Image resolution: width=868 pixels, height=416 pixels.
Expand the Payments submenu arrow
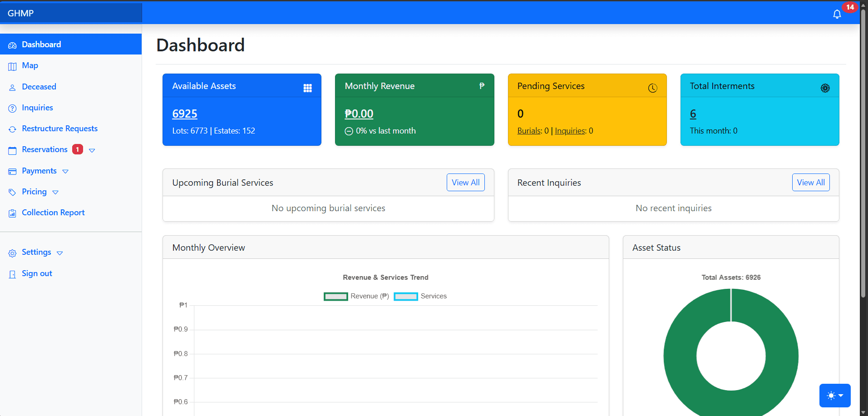point(65,172)
